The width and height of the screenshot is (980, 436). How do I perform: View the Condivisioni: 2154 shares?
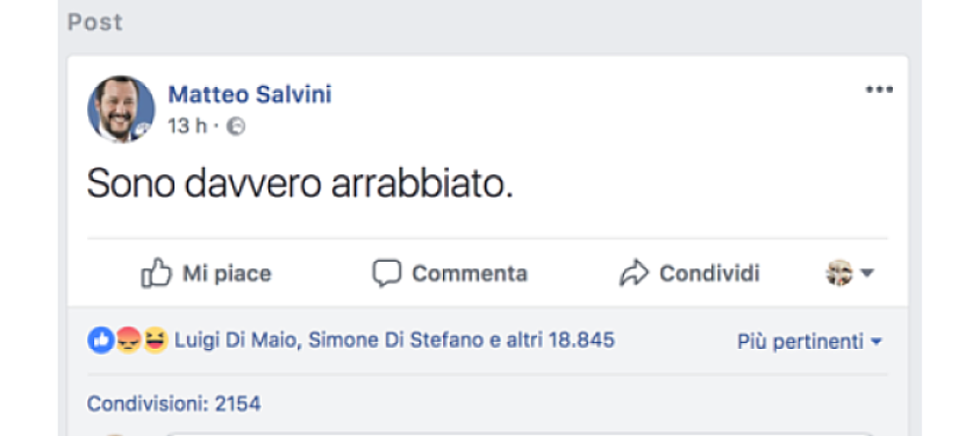pos(173,403)
